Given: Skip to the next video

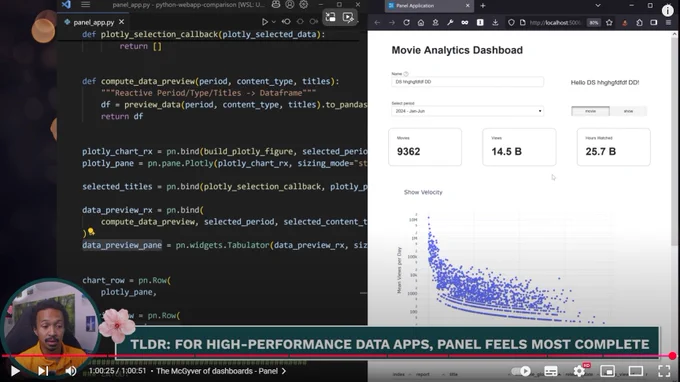Looking at the screenshot, I should coord(43,371).
